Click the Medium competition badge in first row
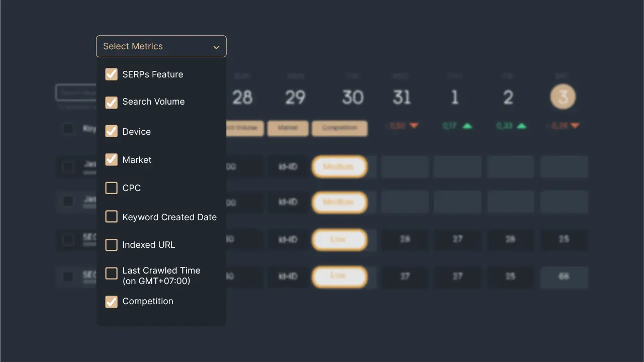 [339, 166]
